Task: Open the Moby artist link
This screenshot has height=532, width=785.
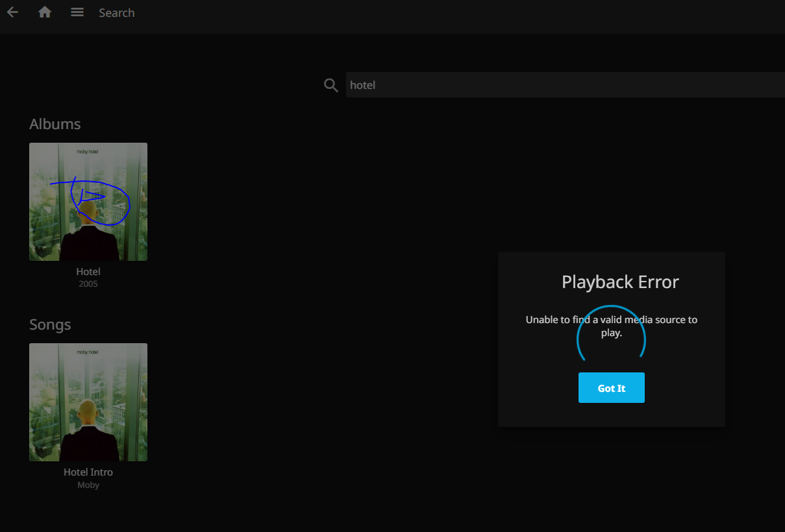Action: 88,485
